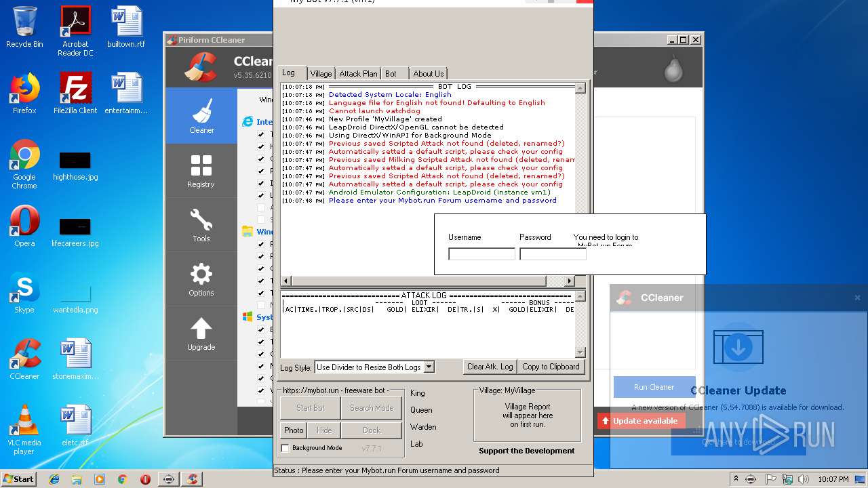Image resolution: width=868 pixels, height=488 pixels.
Task: Click the Clear Atk. Log button
Action: pyautogui.click(x=490, y=367)
